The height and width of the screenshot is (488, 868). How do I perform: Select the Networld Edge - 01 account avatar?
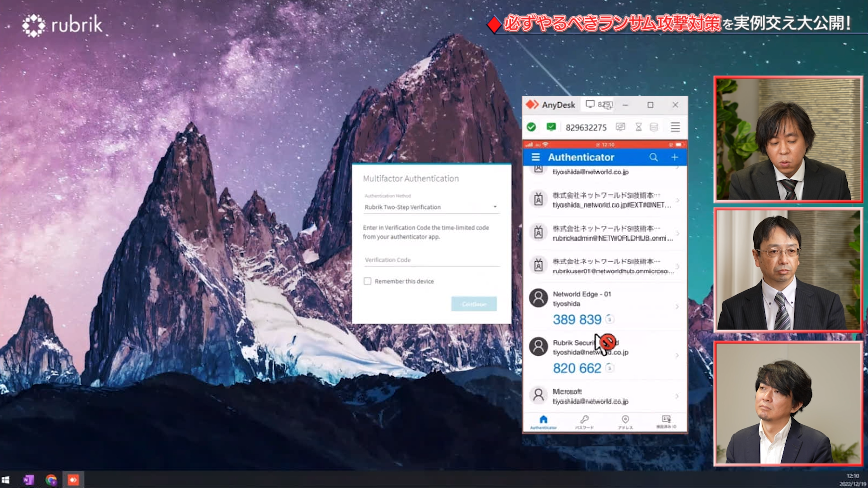[x=538, y=298]
